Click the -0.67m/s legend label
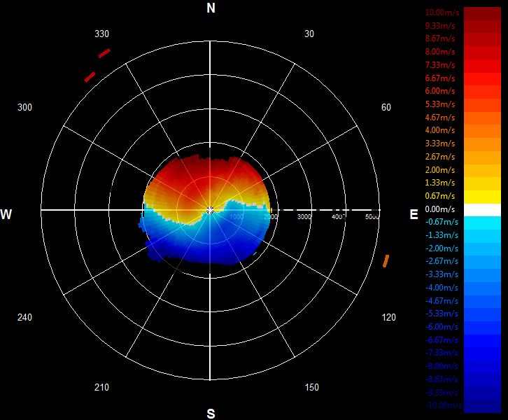Screen dimensions: 508x420 (x=442, y=222)
